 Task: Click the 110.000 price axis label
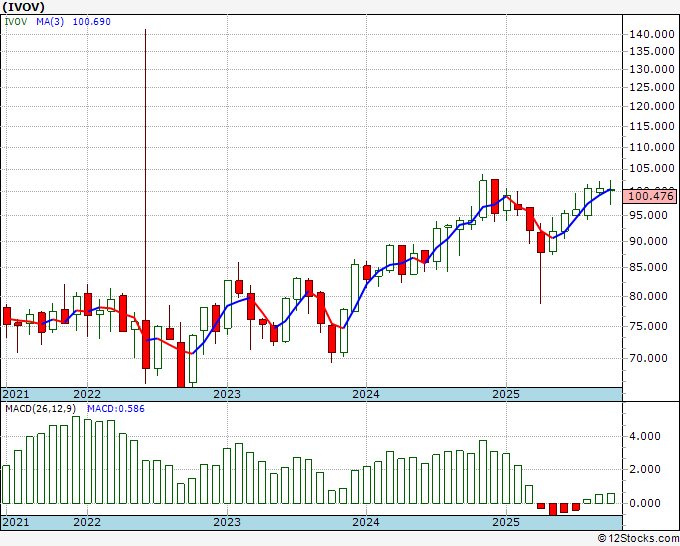[x=652, y=147]
